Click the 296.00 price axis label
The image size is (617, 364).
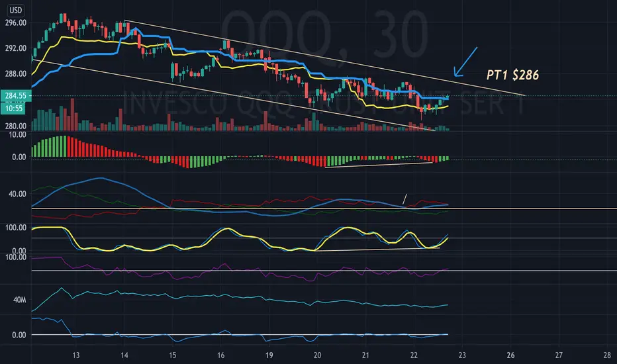(x=16, y=23)
